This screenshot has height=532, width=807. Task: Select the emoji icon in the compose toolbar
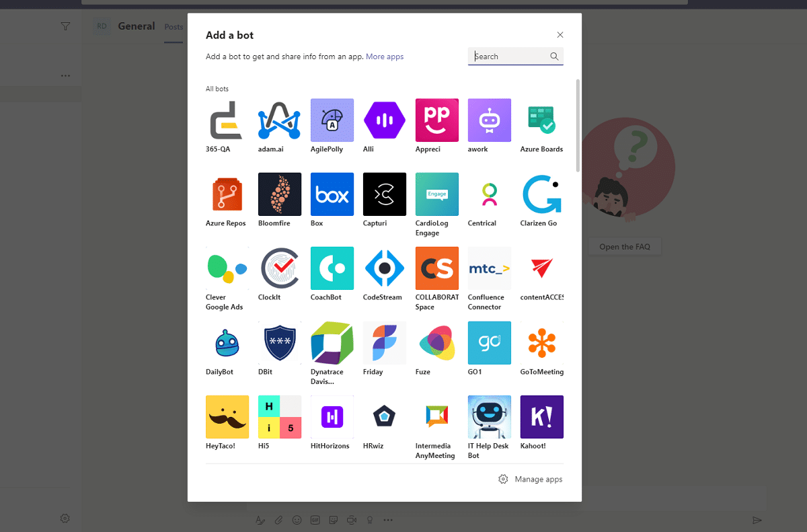point(297,519)
